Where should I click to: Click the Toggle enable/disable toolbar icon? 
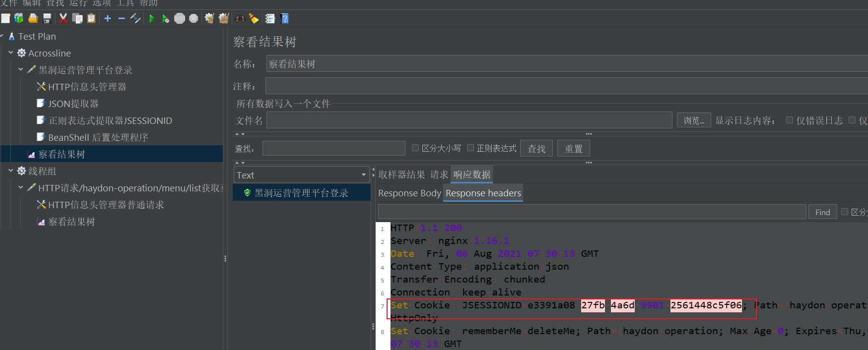[135, 18]
